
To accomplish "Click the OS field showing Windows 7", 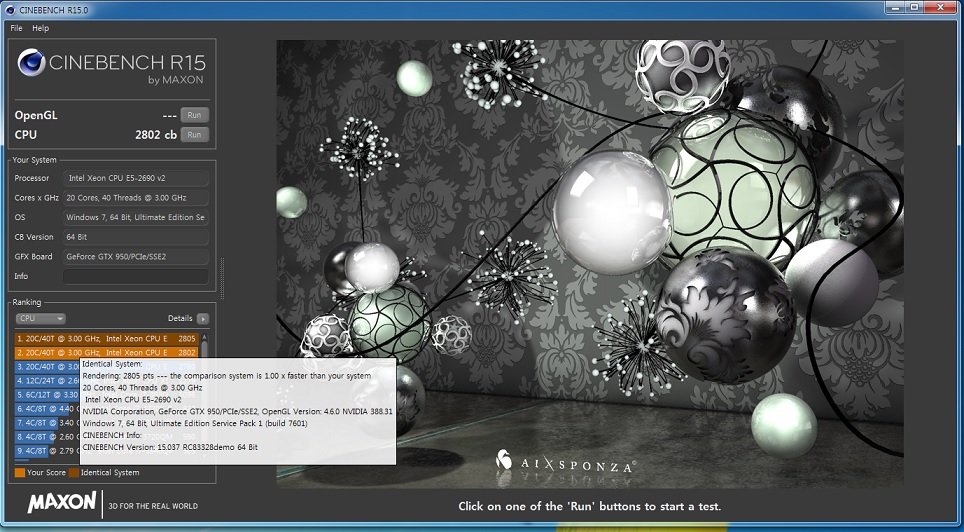I will coord(136,218).
